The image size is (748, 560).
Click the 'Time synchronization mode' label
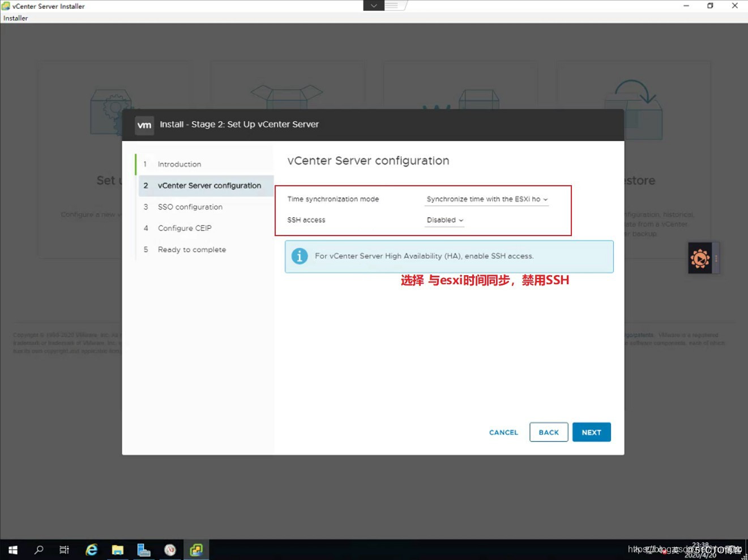point(333,199)
